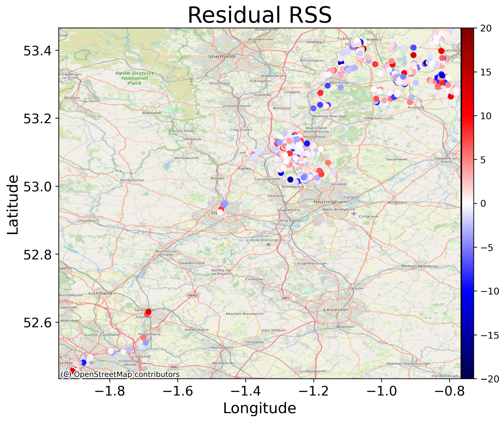Click the Sutton Coldfield map label

pyautogui.click(x=101, y=335)
